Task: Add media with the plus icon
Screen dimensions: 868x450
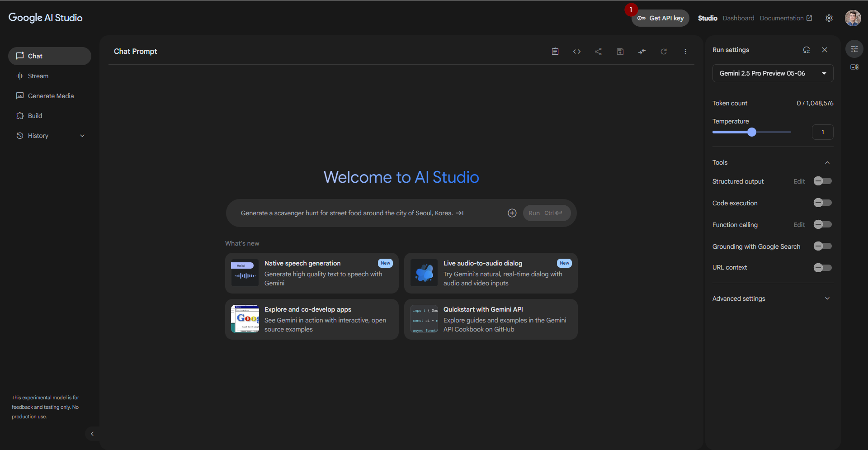Action: (x=512, y=213)
